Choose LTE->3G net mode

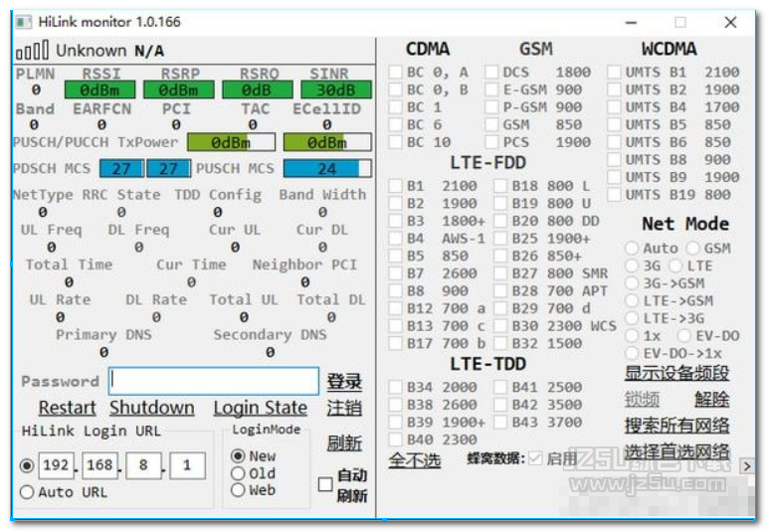click(632, 318)
